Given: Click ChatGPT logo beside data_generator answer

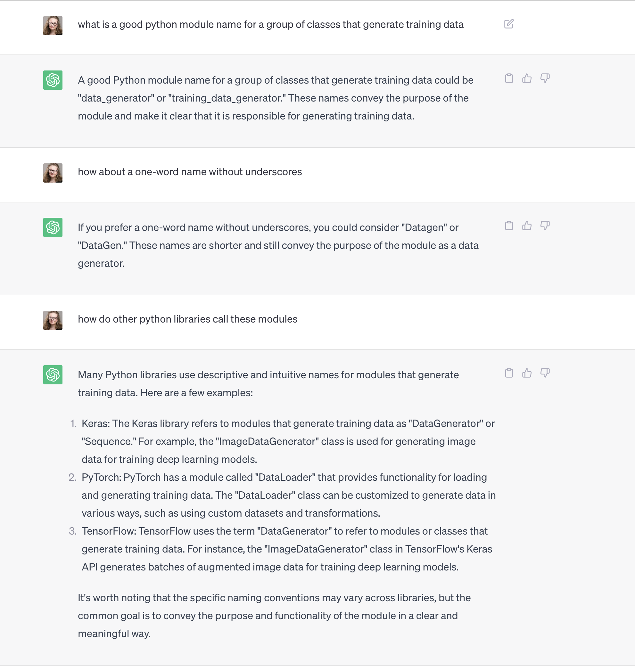Looking at the screenshot, I should pyautogui.click(x=53, y=80).
